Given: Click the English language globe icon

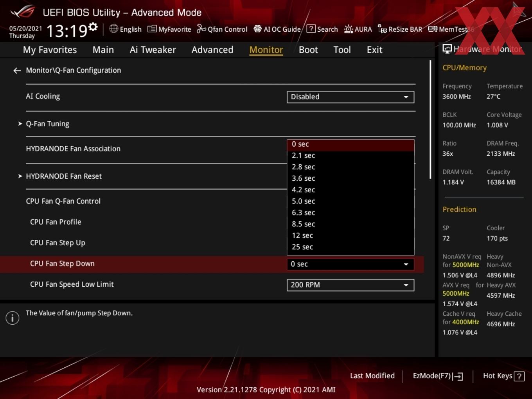Looking at the screenshot, I should pyautogui.click(x=113, y=29).
